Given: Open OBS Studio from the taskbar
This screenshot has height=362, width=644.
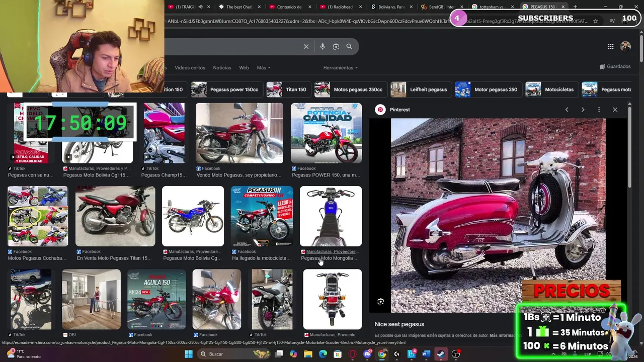Looking at the screenshot, I should tap(456, 354).
